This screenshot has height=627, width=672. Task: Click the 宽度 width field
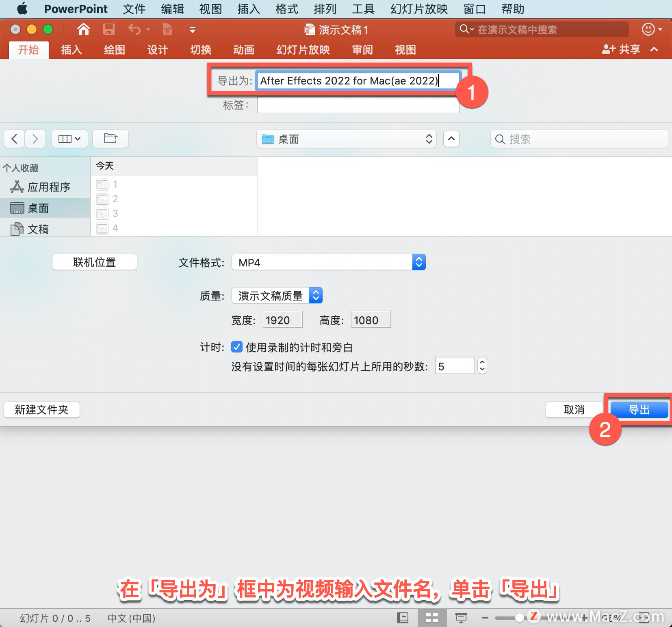coord(283,320)
